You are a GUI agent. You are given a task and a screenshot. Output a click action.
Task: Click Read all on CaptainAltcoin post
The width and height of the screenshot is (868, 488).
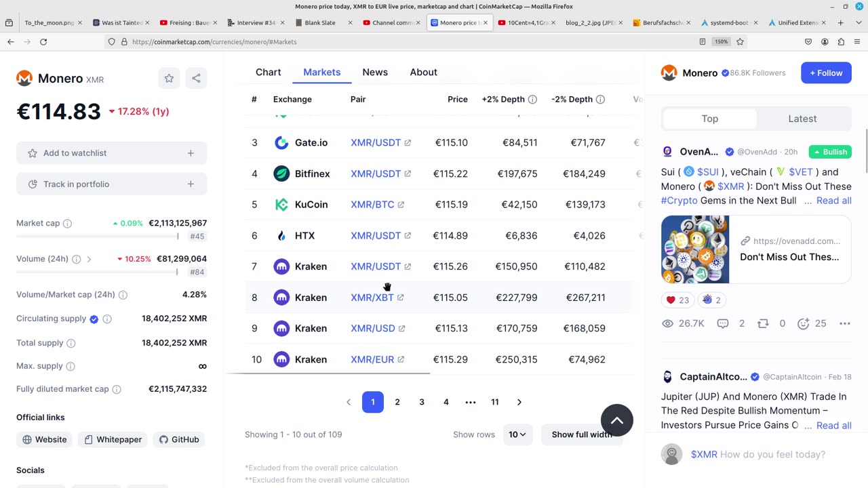[833, 426]
